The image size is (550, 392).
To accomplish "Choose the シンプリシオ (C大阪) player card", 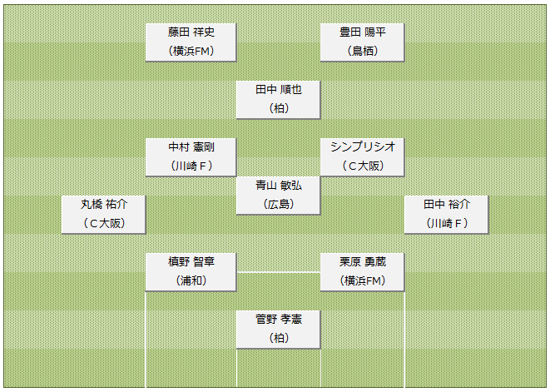I will 362,156.
